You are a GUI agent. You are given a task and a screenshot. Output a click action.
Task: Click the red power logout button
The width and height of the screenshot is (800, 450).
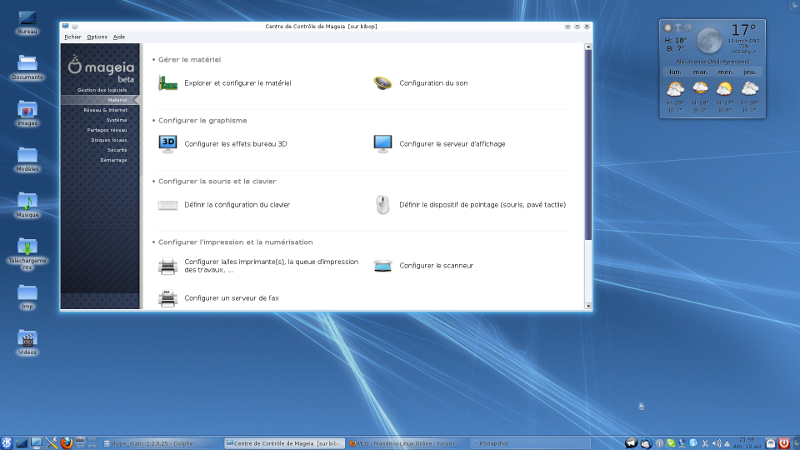[784, 443]
